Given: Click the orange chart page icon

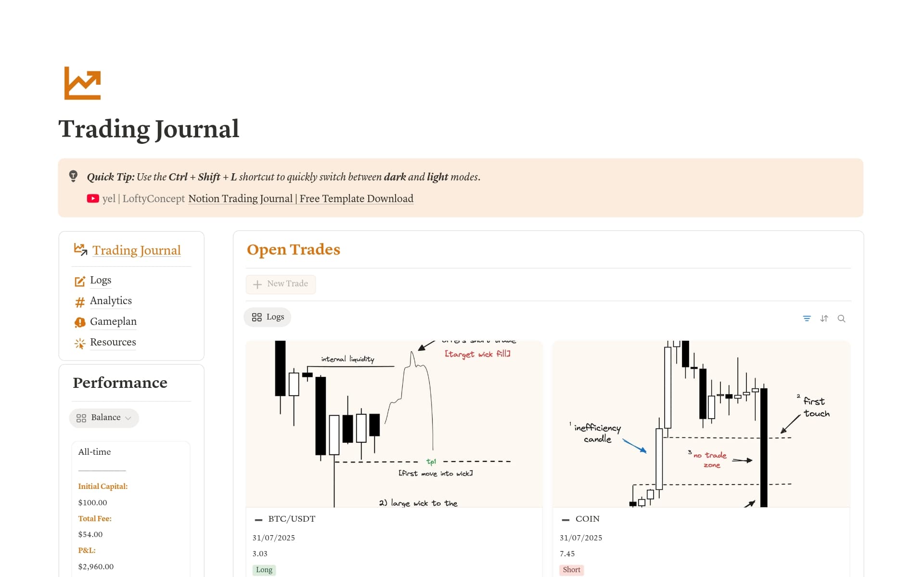Looking at the screenshot, I should click(x=82, y=83).
